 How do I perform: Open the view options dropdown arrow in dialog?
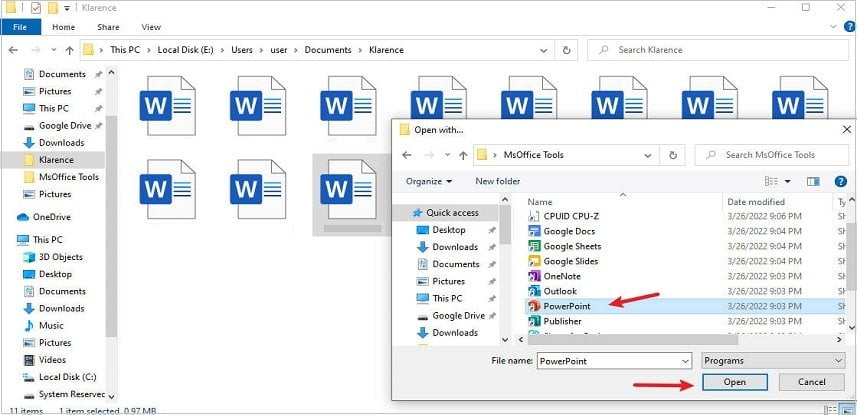(788, 182)
